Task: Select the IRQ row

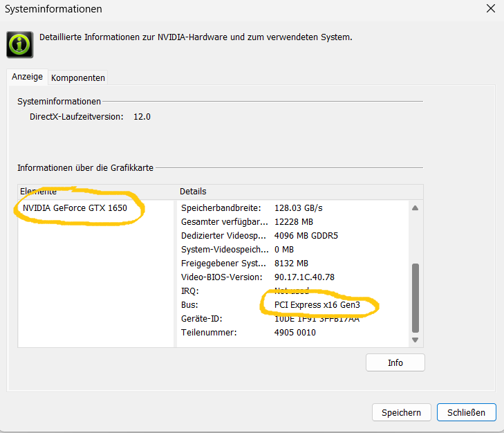Action: click(293, 291)
